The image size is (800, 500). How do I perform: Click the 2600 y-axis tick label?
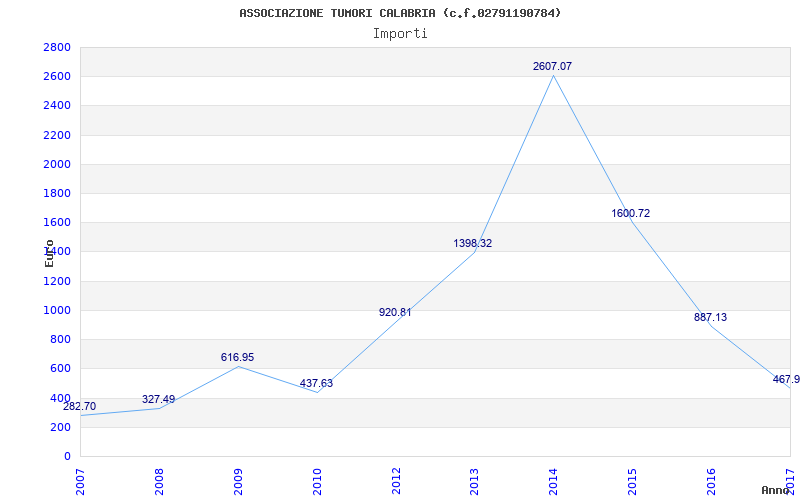[x=57, y=77]
